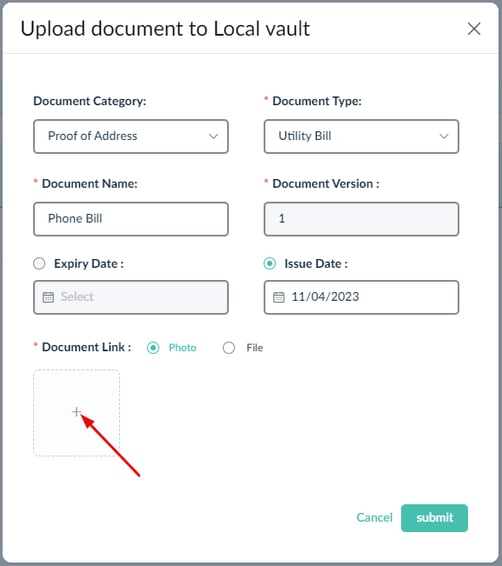
Task: Click the Document Version field
Action: [x=361, y=219]
